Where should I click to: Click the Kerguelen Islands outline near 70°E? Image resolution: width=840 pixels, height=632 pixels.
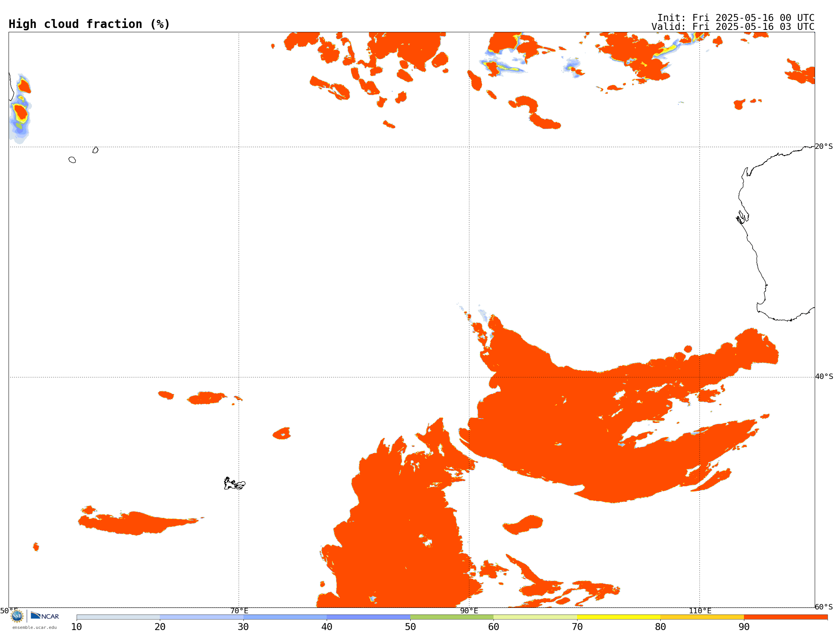coord(234,484)
